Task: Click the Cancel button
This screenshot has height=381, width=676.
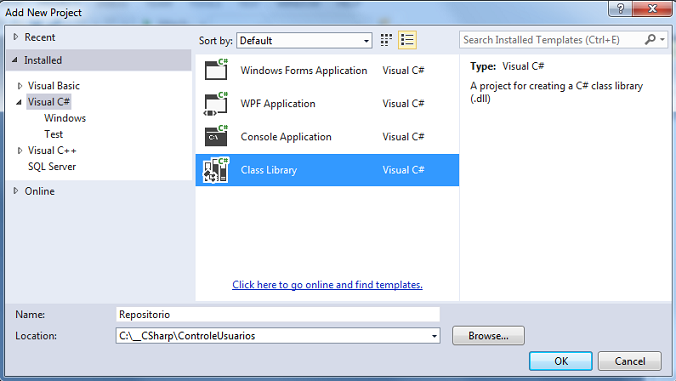Action: pyautogui.click(x=630, y=361)
